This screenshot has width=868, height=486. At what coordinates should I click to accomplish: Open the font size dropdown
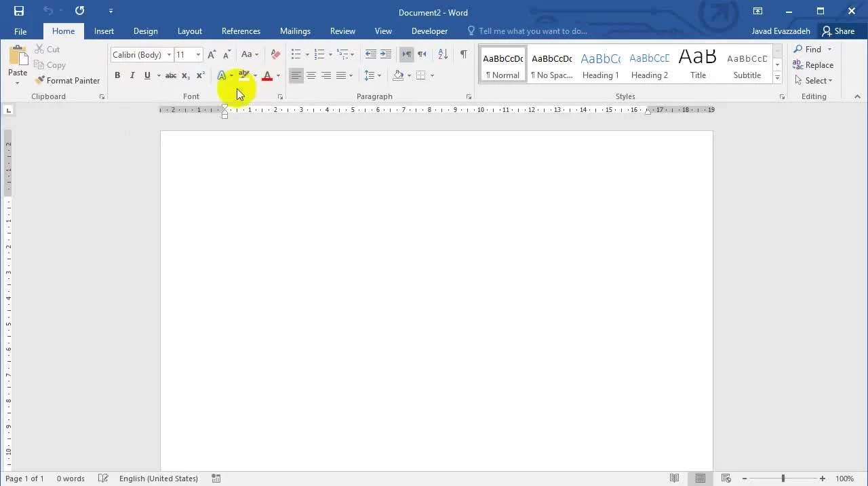click(x=198, y=54)
